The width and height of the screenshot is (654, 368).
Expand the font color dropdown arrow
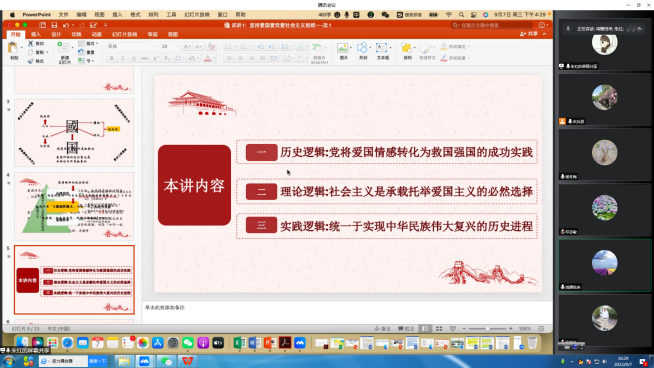click(x=214, y=58)
